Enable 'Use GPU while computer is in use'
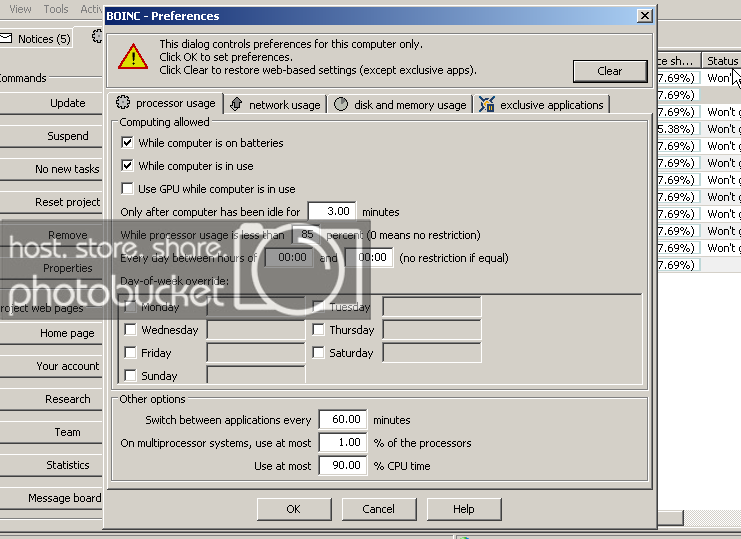 pyautogui.click(x=127, y=189)
